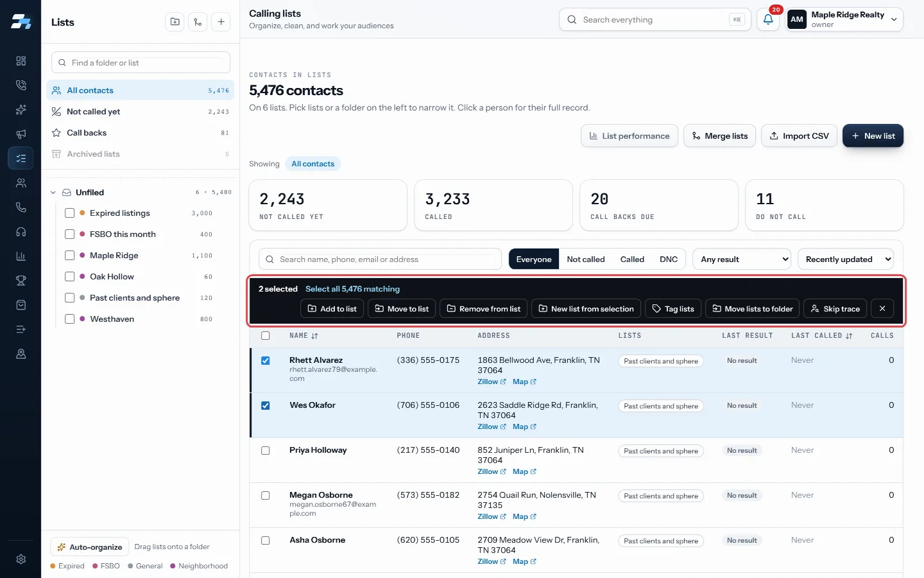
Task: Open the trophy icon in left sidebar
Action: pos(21,281)
